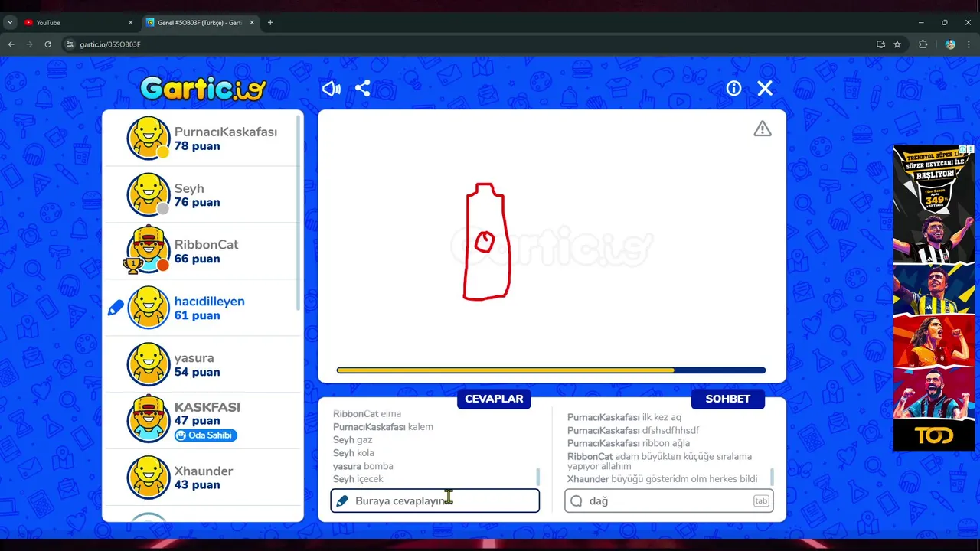Click PurnacıKaskafası player avatar

pyautogui.click(x=148, y=139)
